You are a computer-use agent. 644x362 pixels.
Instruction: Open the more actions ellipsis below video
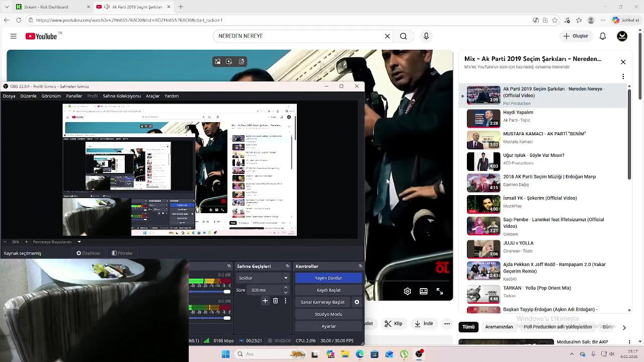pos(447,324)
